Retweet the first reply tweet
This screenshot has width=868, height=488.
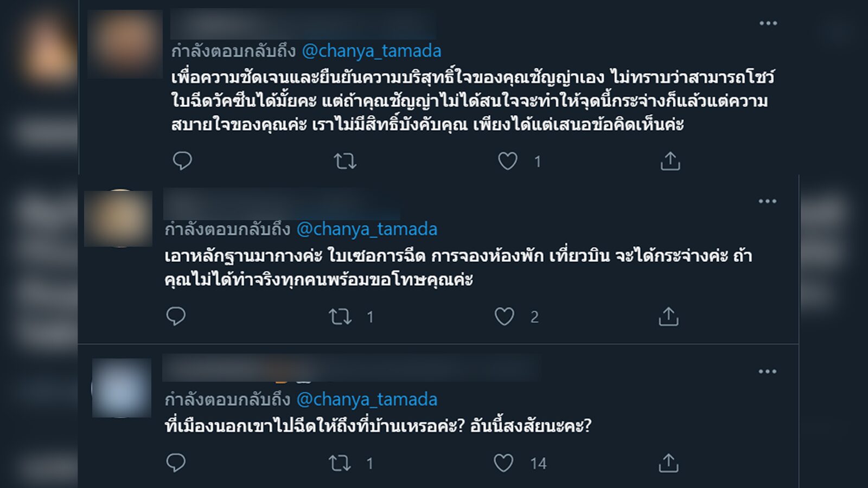click(345, 161)
